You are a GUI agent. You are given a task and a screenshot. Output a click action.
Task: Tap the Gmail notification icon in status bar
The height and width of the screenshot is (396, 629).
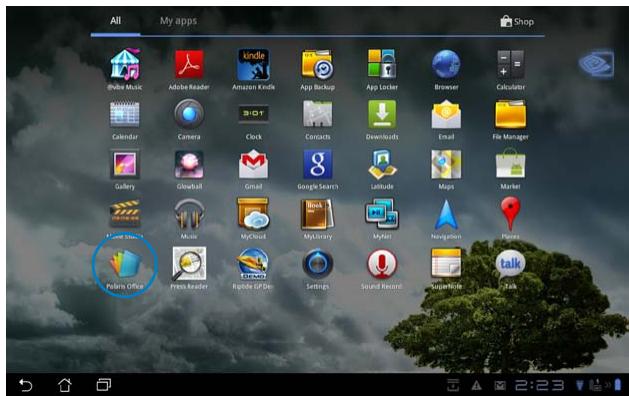pyautogui.click(x=500, y=386)
